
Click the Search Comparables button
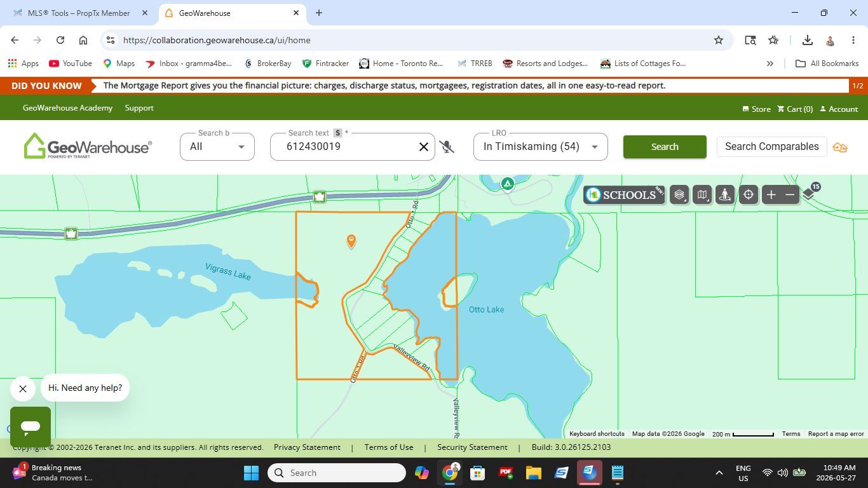pyautogui.click(x=772, y=147)
